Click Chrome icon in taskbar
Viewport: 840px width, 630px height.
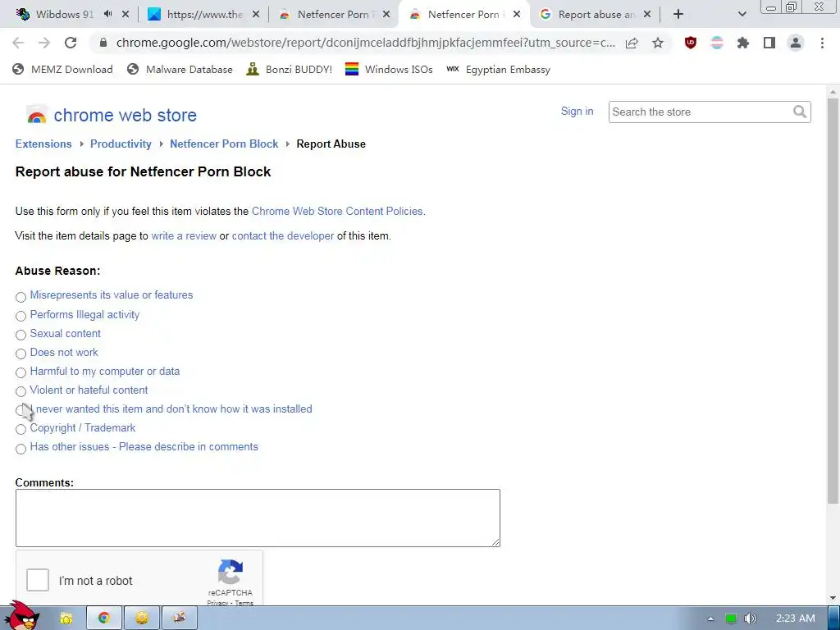pyautogui.click(x=104, y=619)
